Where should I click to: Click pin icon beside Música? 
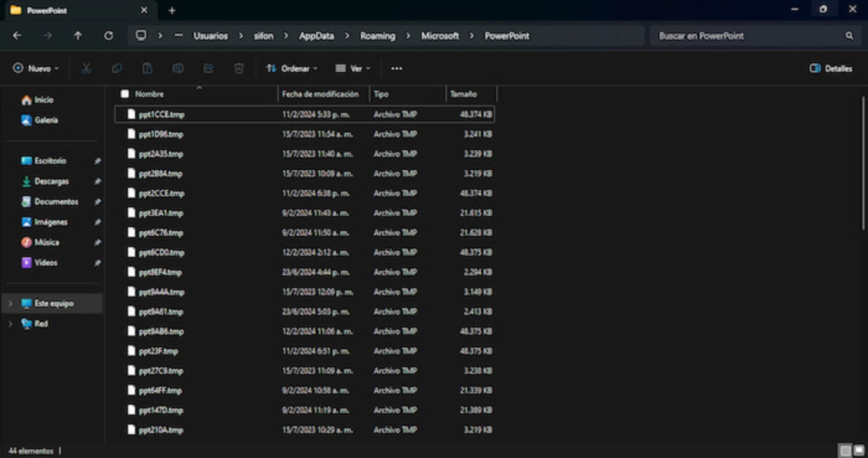pyautogui.click(x=97, y=243)
